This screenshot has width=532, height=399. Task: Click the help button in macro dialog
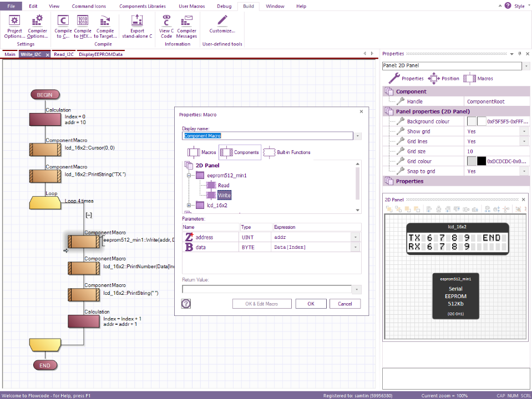186,303
